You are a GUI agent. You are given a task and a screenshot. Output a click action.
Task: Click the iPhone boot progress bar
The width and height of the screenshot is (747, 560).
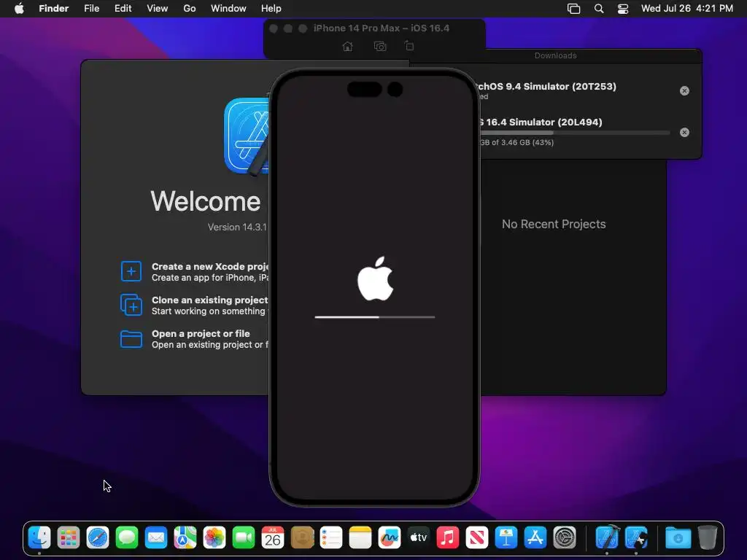point(374,317)
